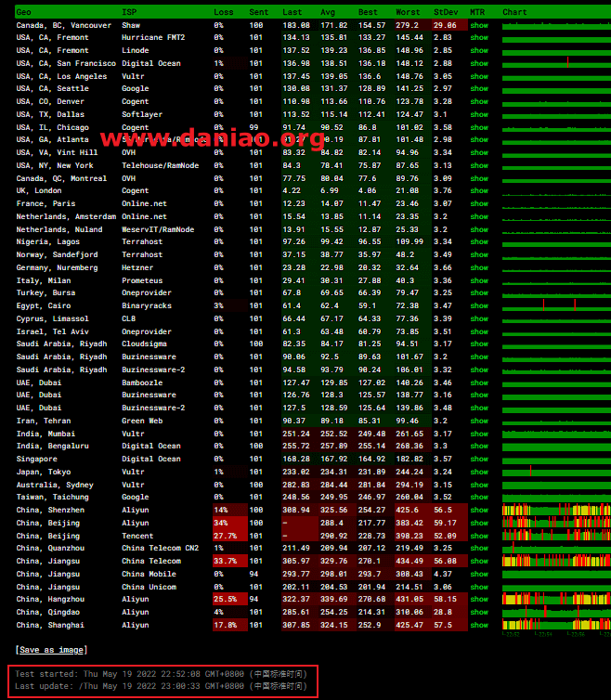
Task: Show MTR for Quanzhou China Telecom CN2
Action: [479, 548]
